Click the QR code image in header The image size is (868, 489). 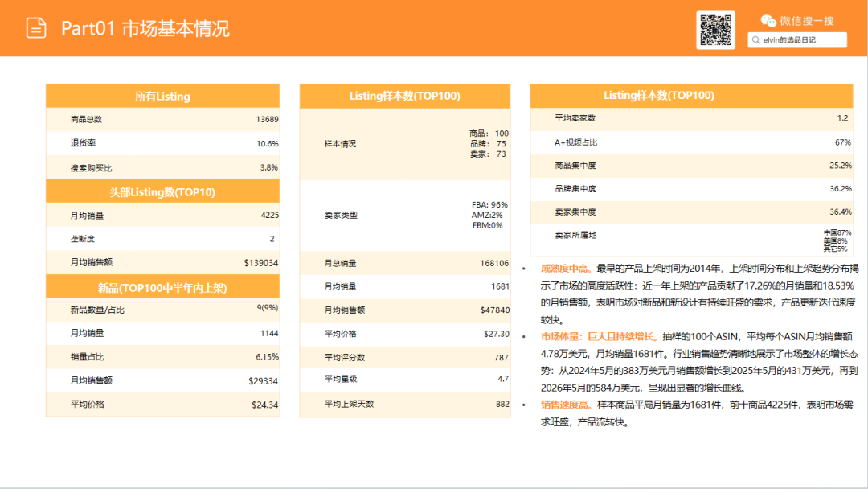coord(715,30)
